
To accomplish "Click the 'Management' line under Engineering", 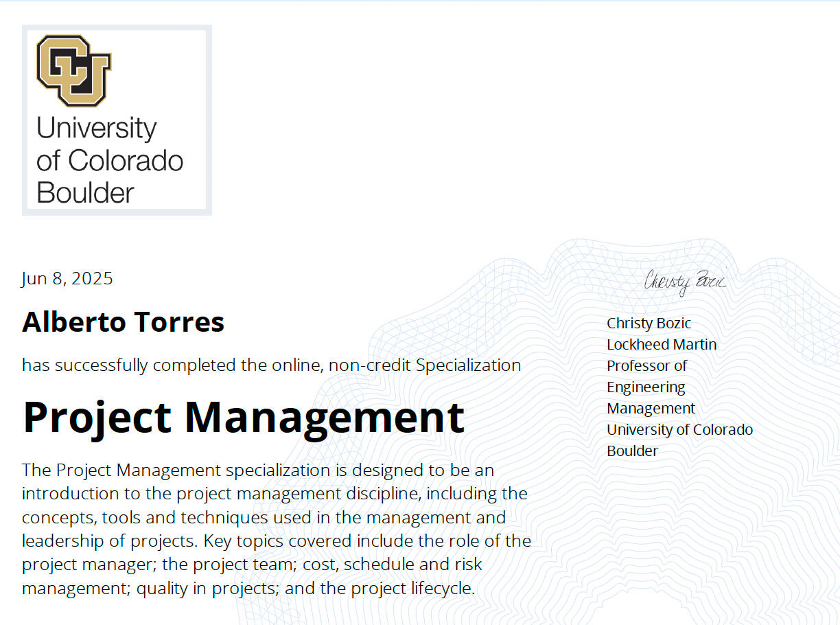I will pos(651,409).
